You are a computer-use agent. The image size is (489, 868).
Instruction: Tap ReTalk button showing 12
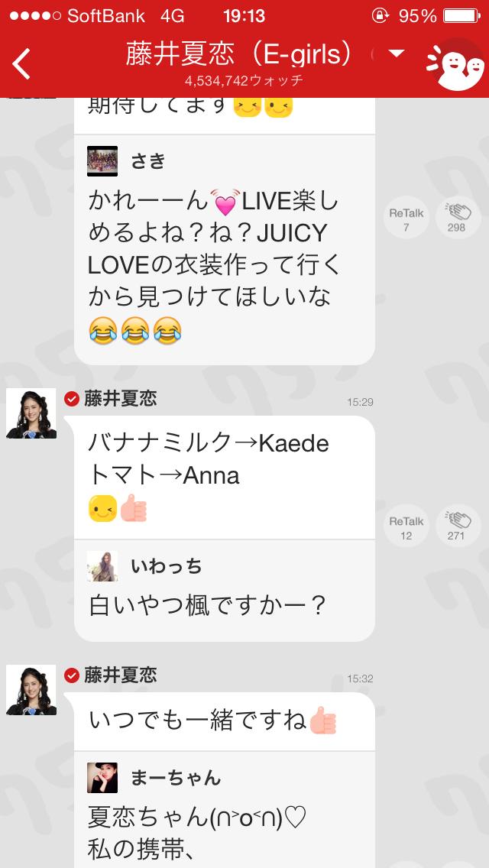pyautogui.click(x=406, y=527)
